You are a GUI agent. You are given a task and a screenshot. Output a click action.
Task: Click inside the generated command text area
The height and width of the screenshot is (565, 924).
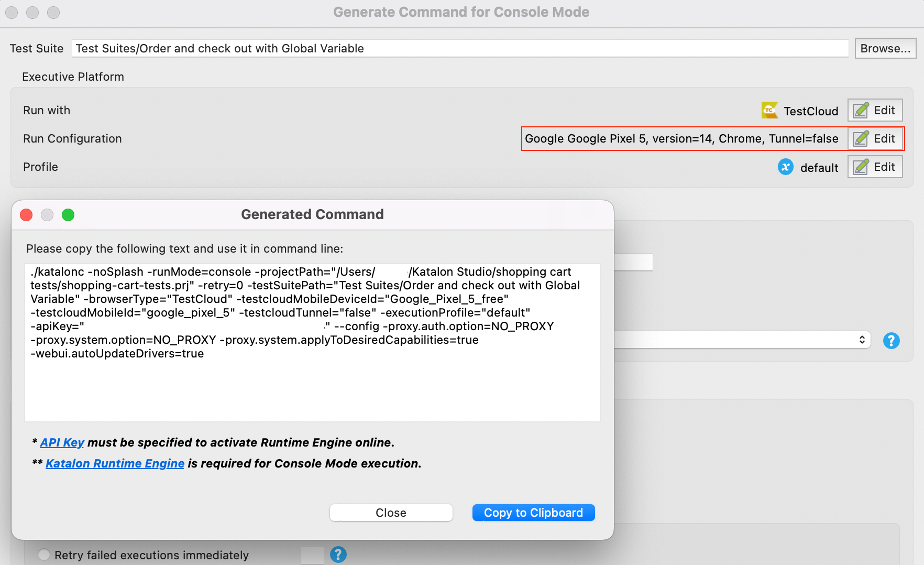pos(312,343)
